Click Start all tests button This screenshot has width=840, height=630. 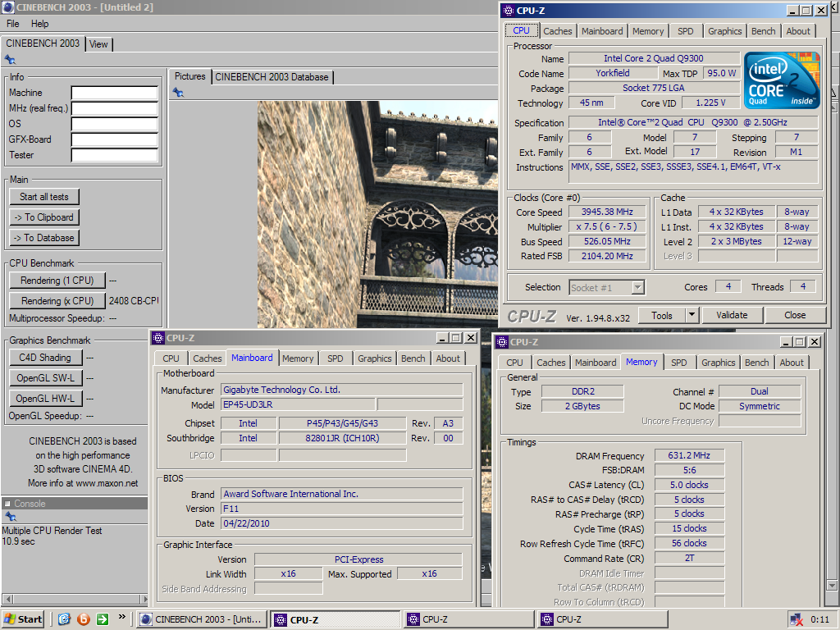coord(44,197)
